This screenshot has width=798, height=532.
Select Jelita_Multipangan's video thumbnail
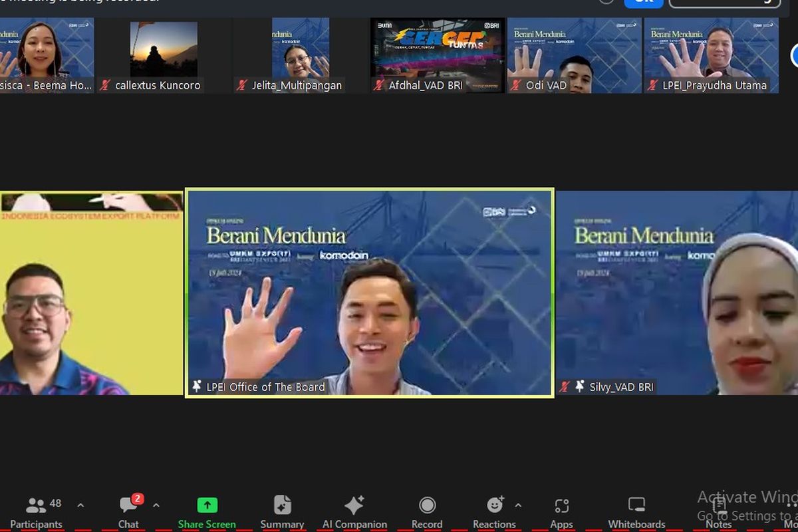301,55
